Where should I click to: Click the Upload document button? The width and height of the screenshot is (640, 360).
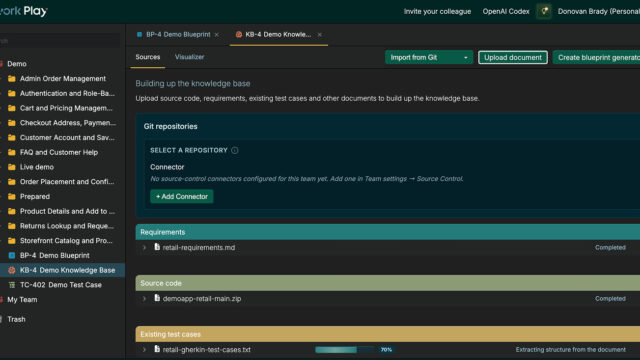513,58
